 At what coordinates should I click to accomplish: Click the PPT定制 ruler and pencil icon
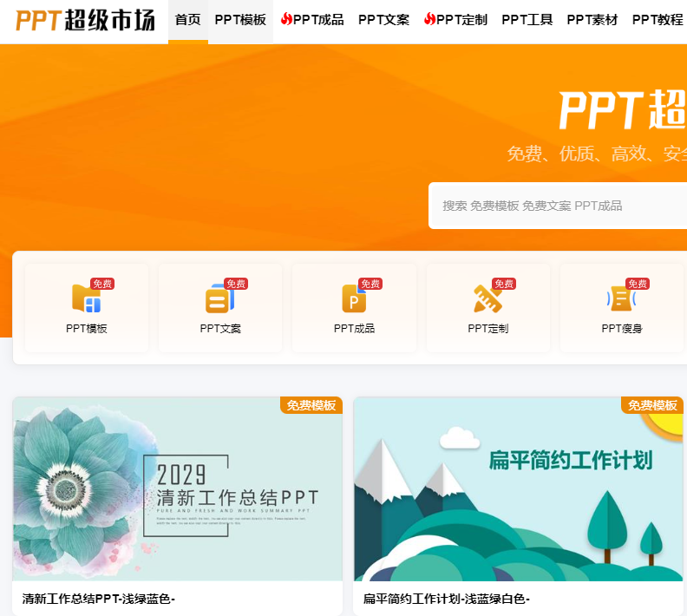tap(487, 298)
